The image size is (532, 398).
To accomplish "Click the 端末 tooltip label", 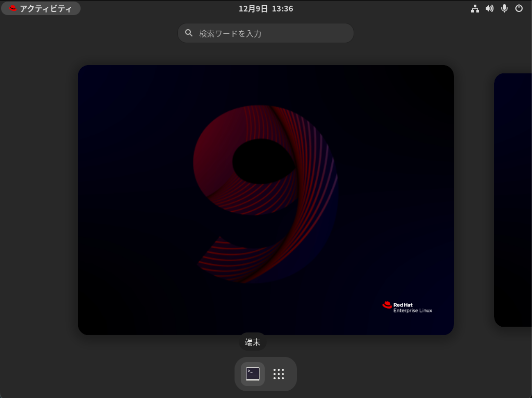I will pyautogui.click(x=253, y=342).
